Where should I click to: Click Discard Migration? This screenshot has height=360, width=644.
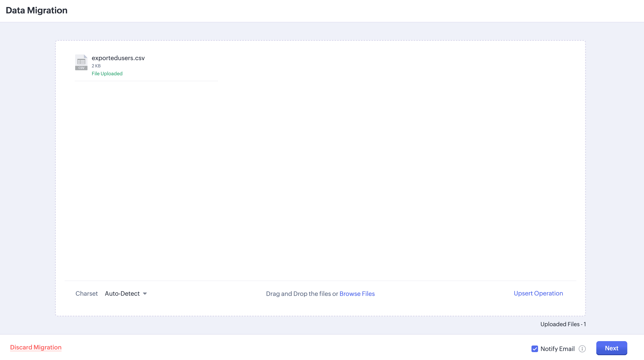click(36, 347)
